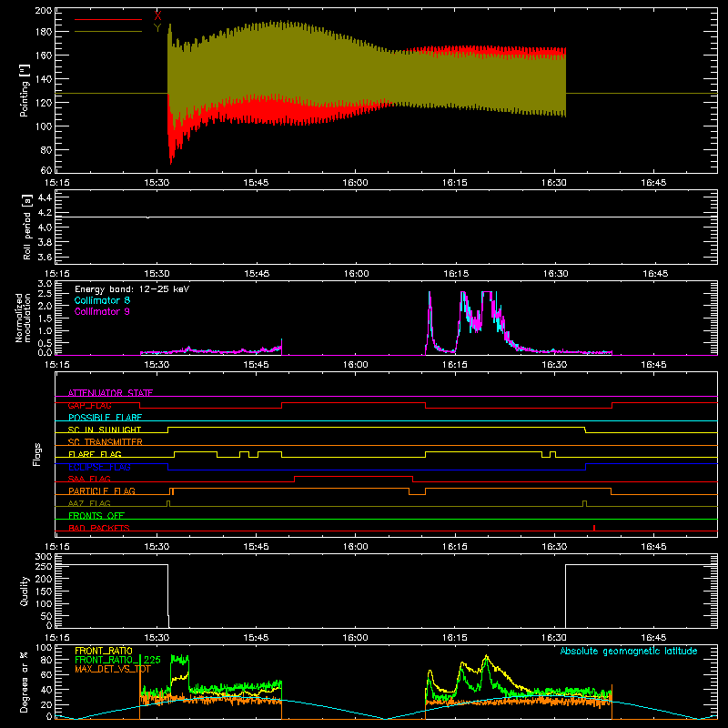This screenshot has height=728, width=728.
Task: Click the 300 tick on the Quality axis
Action: (44, 556)
